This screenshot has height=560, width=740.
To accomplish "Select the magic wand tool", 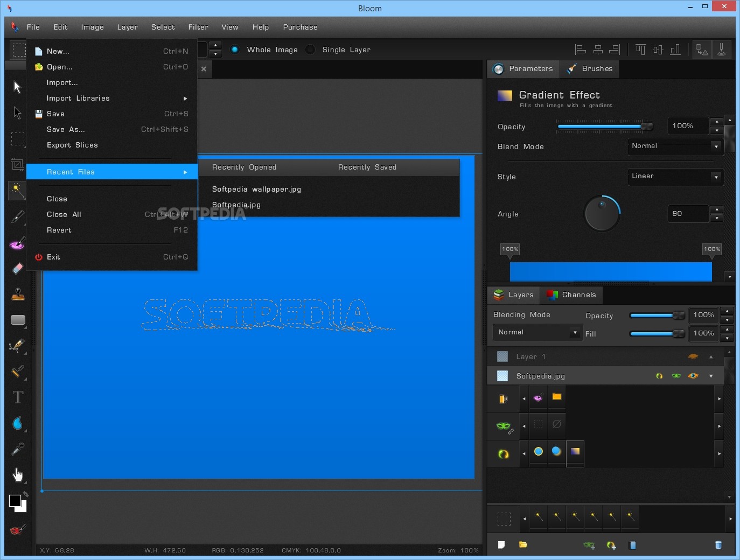I will pos(17,190).
